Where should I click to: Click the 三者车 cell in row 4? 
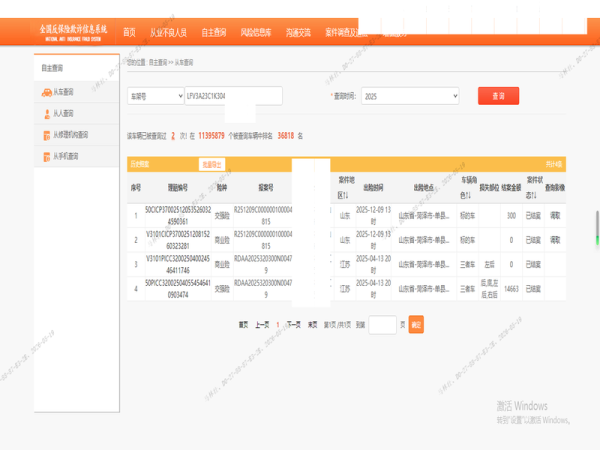[x=468, y=289]
